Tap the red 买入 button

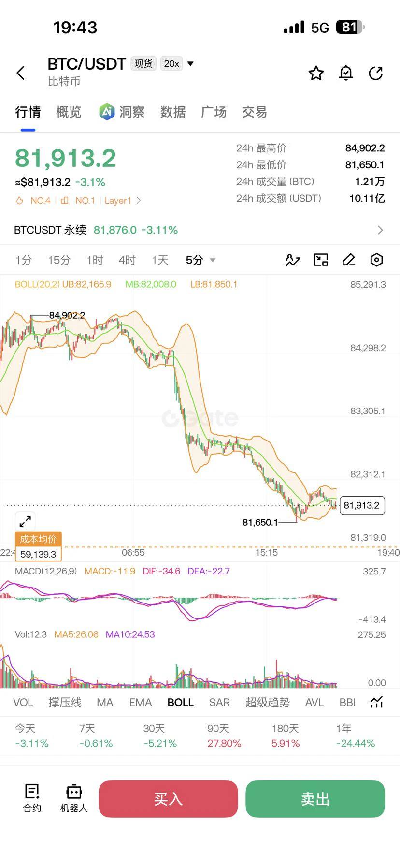[x=168, y=799]
